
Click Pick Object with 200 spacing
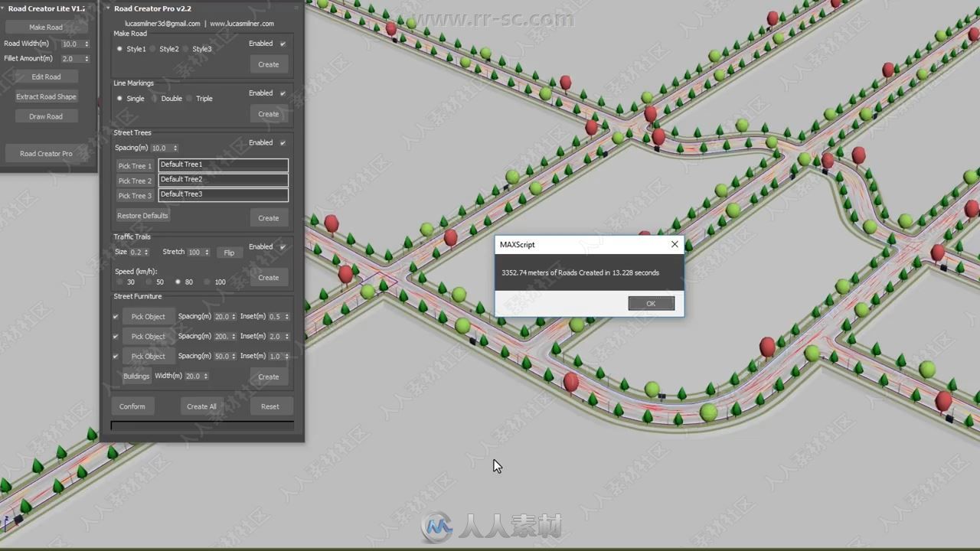click(x=148, y=337)
